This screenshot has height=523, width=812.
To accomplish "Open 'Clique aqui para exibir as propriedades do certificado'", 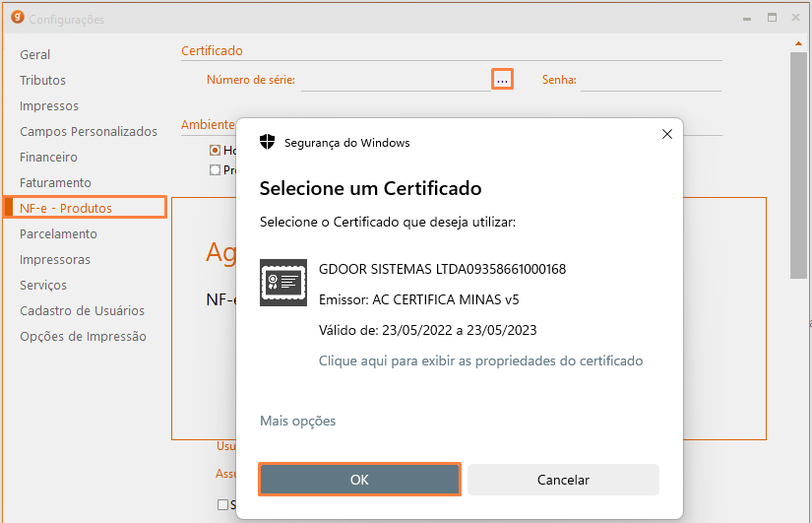I will pos(480,360).
